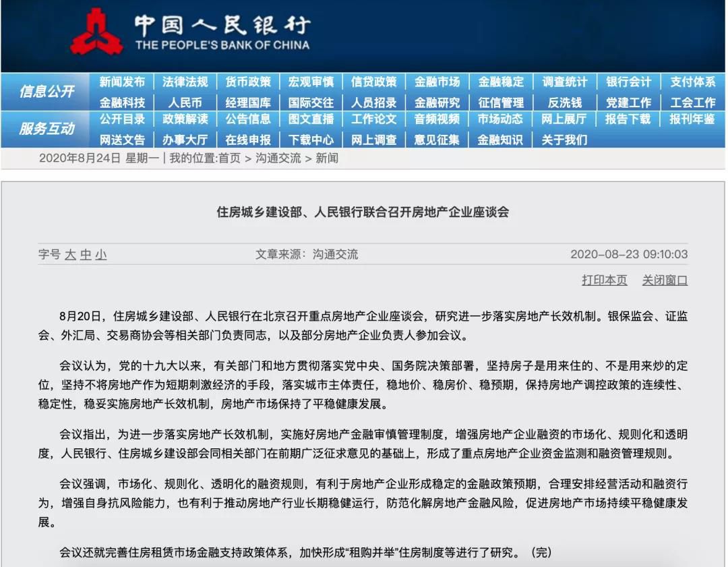Open the 人民币 section
The width and height of the screenshot is (728, 567).
point(185,102)
